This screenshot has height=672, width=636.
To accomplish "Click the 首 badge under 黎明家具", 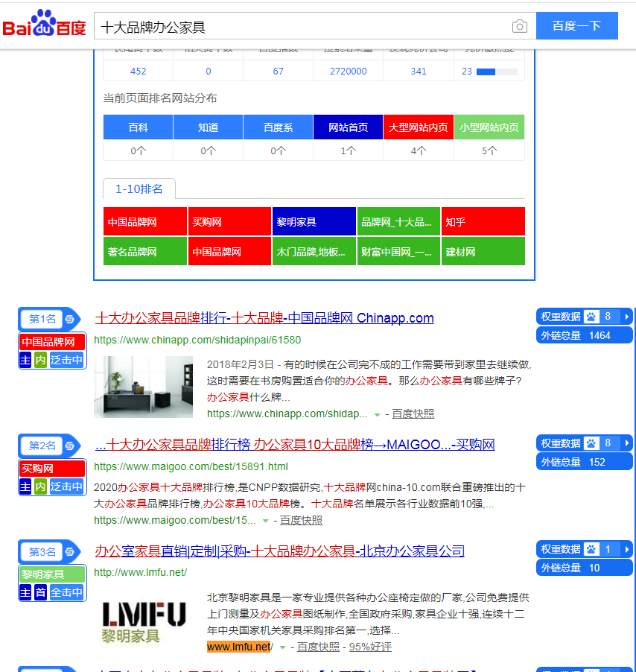I will pos(41,593).
